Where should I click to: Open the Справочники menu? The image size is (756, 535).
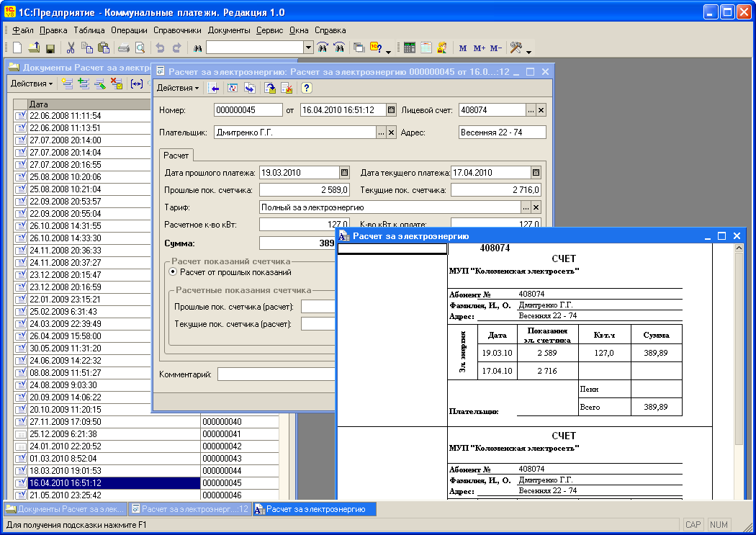tap(177, 30)
